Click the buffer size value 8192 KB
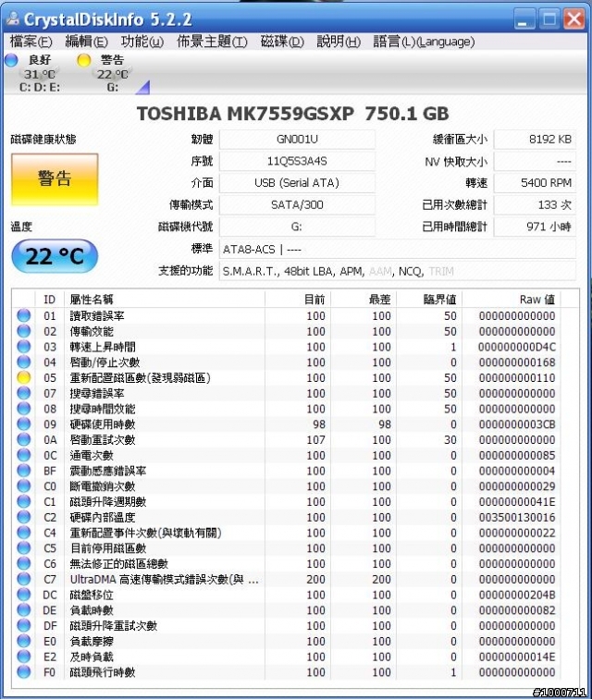The height and width of the screenshot is (700, 592). (535, 140)
